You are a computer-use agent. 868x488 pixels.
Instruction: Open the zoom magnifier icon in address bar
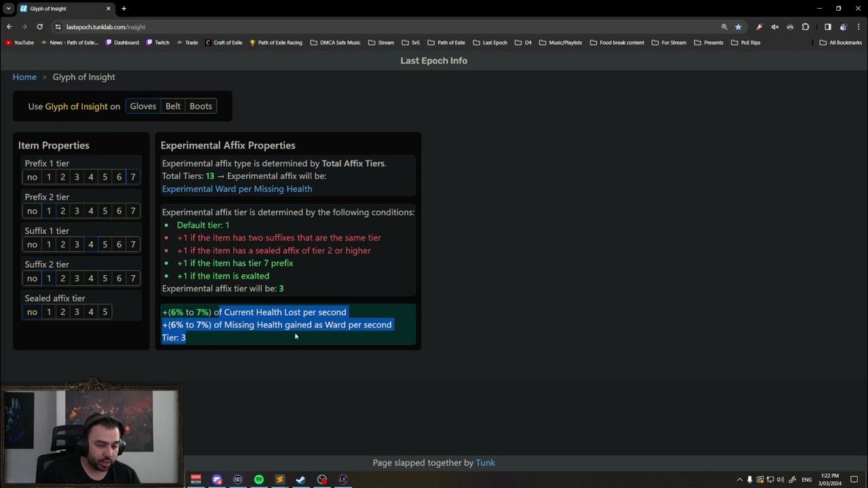[724, 27]
